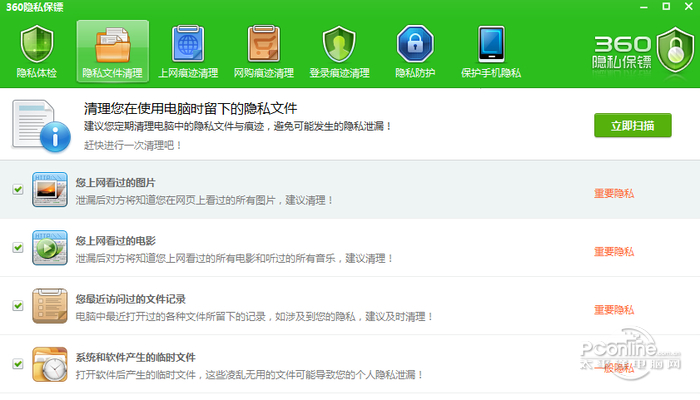Uncheck the 您上网看过的电影 checkbox

click(x=18, y=247)
